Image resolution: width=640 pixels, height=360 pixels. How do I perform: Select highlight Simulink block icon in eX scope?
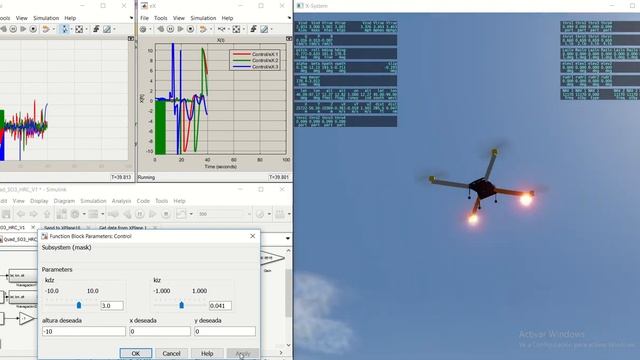click(x=202, y=29)
